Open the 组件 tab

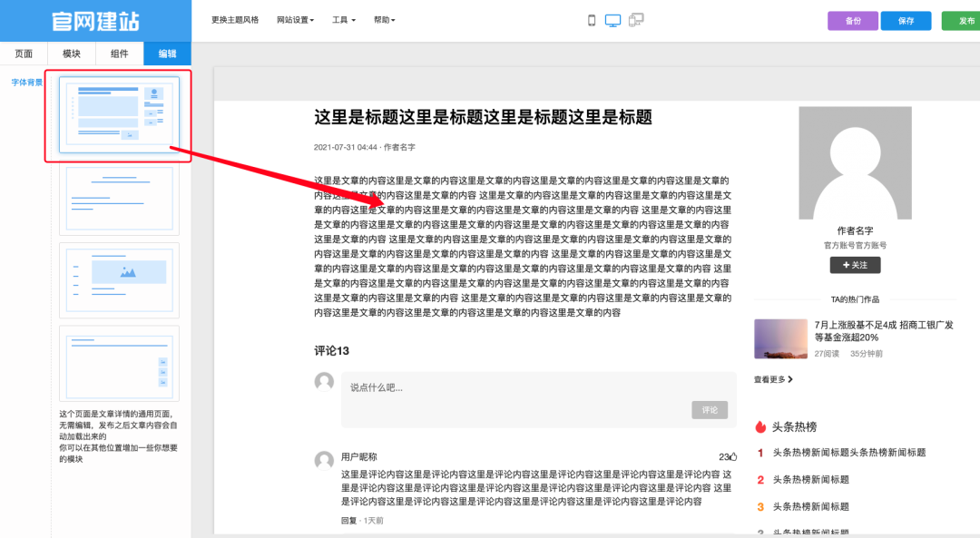click(120, 54)
